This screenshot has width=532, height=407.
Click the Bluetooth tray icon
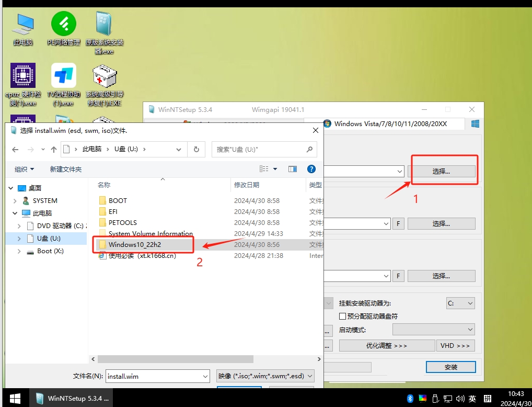click(410, 398)
